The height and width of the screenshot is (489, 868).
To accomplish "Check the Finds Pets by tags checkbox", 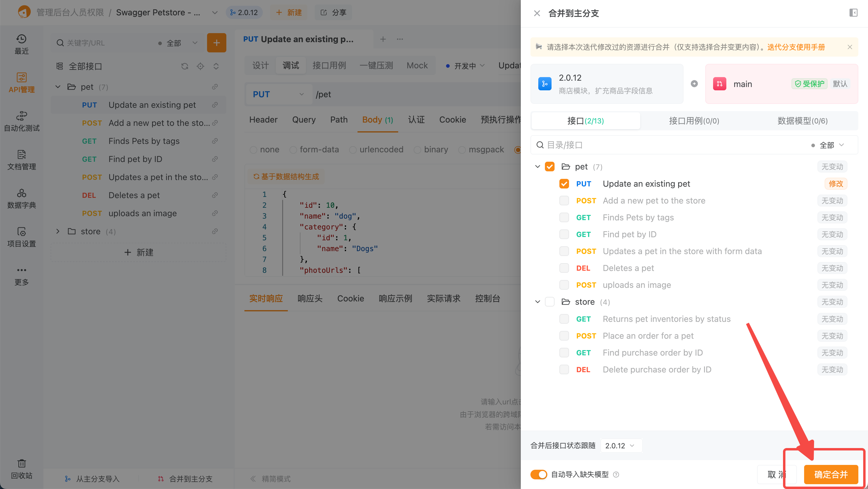I will click(564, 217).
